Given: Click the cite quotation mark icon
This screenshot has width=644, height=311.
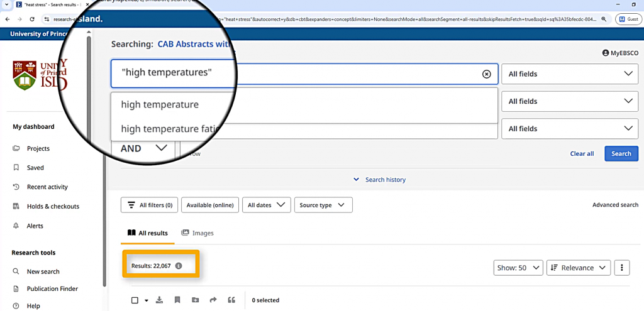Looking at the screenshot, I should tap(231, 300).
